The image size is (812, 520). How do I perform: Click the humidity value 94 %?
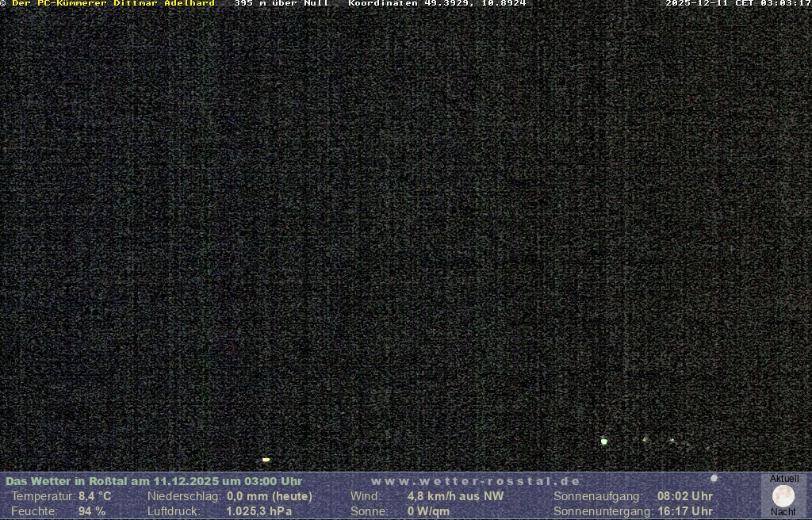(x=92, y=511)
